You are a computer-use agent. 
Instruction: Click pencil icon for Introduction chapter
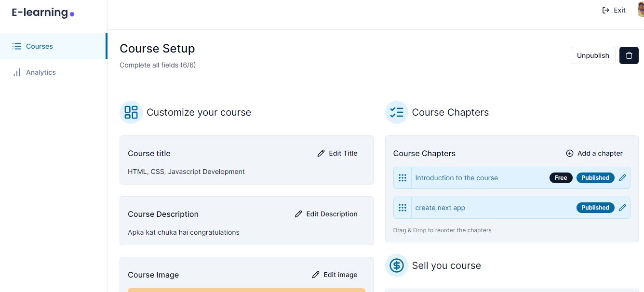click(x=622, y=178)
